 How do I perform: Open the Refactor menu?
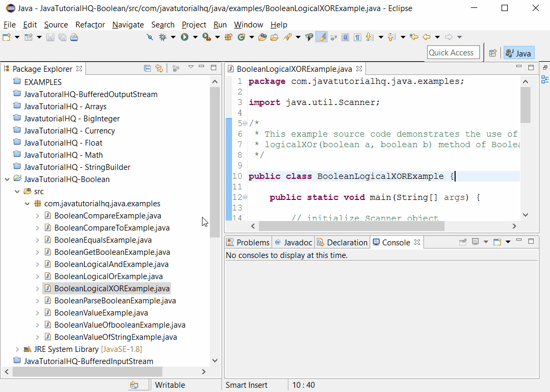pos(90,25)
